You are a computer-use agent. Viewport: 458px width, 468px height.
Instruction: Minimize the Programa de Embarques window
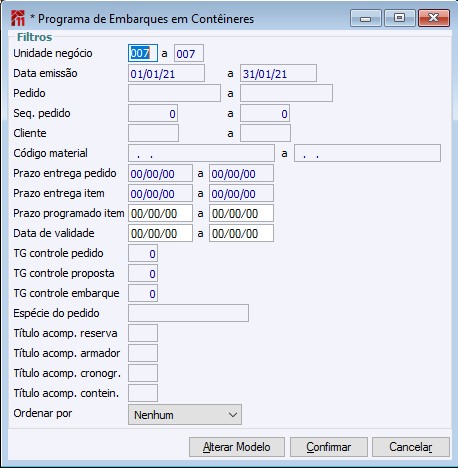pos(366,18)
